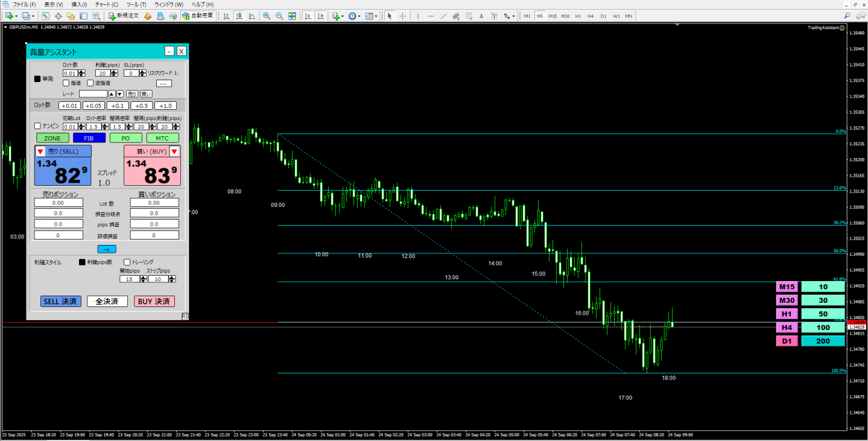Enable the 指値 limit order checkbox
868x441 pixels.
pos(66,83)
